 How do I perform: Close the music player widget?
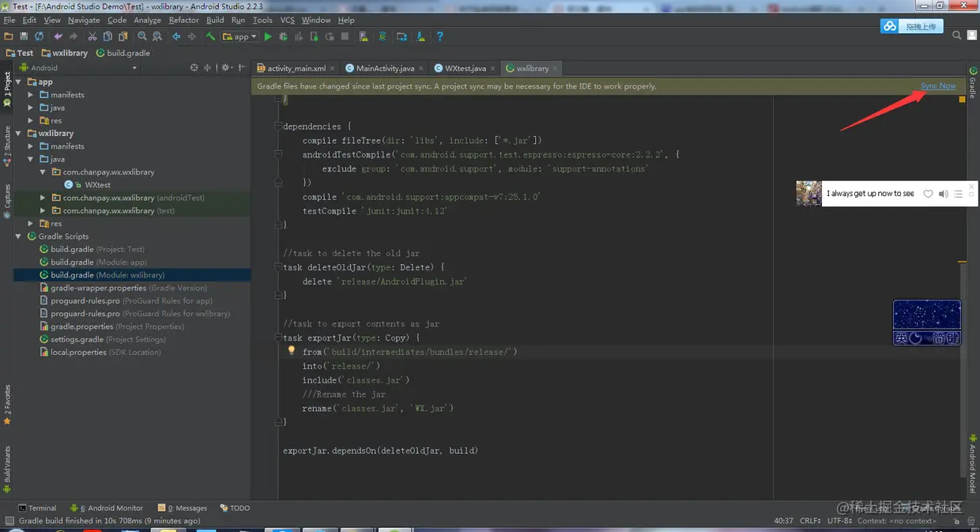click(x=972, y=187)
